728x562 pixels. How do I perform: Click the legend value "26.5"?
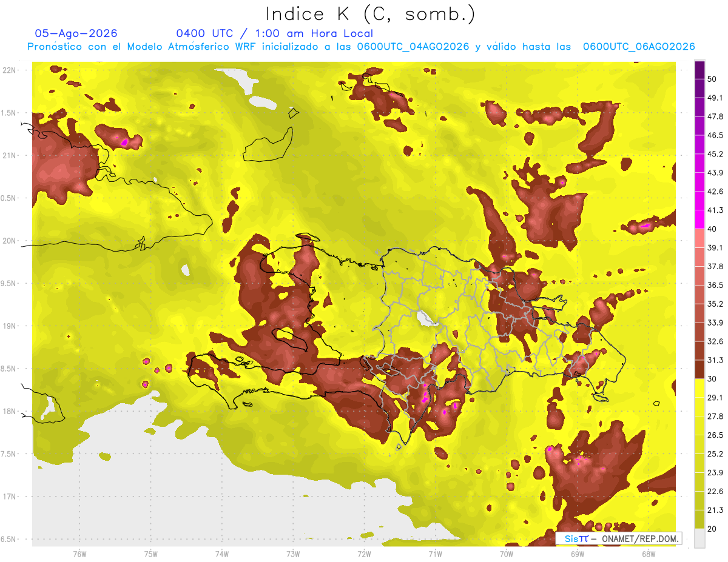tap(715, 435)
